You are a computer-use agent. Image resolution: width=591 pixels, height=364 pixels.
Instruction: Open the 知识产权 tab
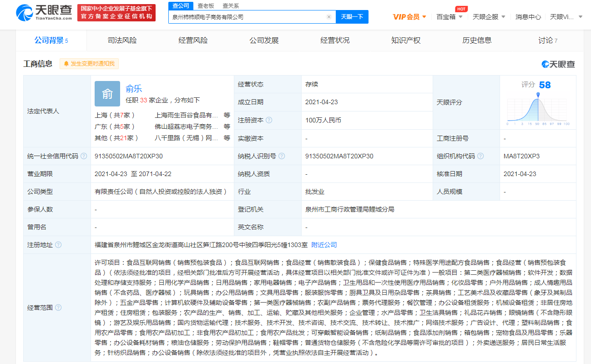tap(406, 40)
